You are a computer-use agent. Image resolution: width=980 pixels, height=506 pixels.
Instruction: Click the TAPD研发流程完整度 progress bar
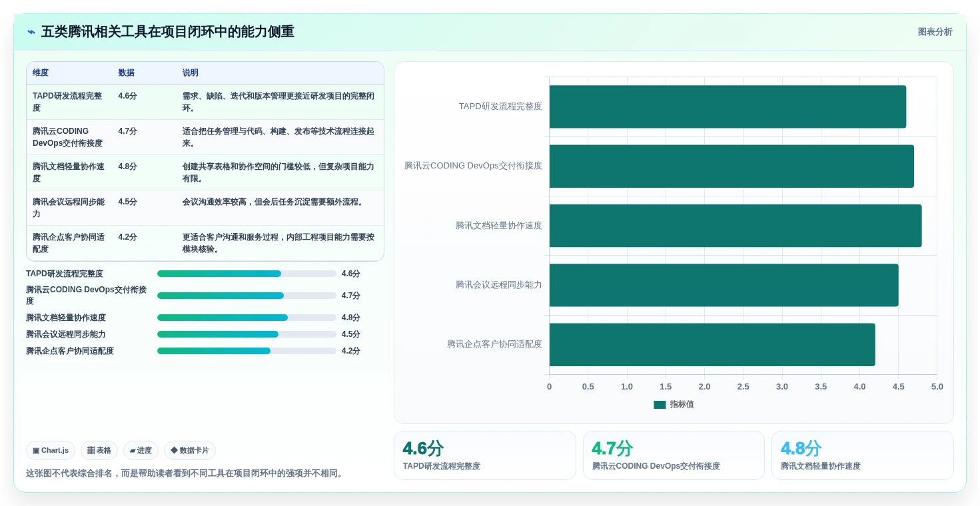[246, 274]
